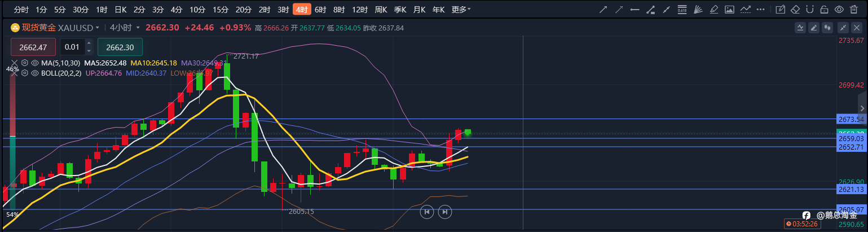Select the horizontal ray line tool
The width and height of the screenshot is (868, 232).
coord(635,10)
